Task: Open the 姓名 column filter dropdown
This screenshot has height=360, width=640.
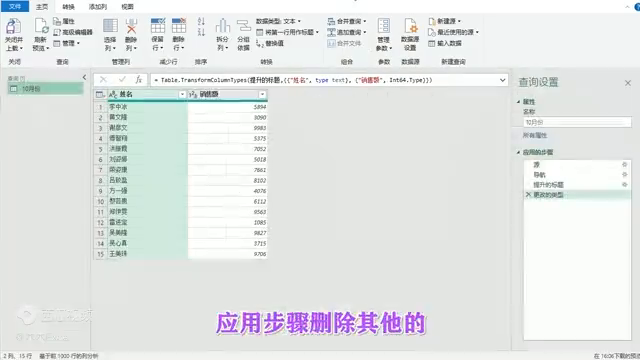Action: 182,94
